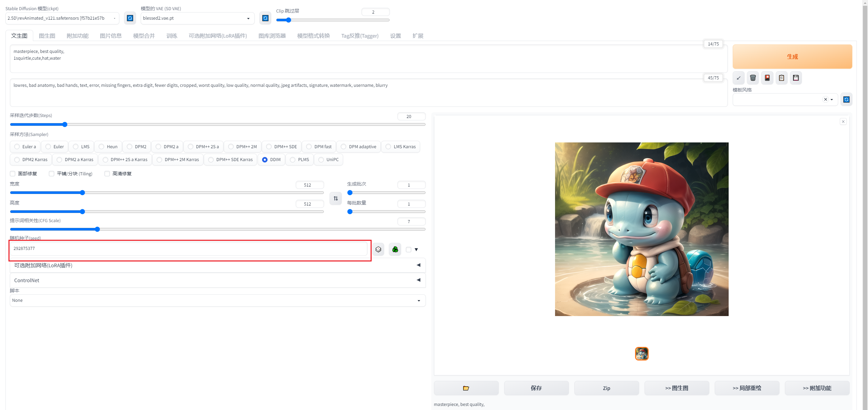Screen dimensions: 868x410
Task: Open the LoRA additional networks tab
Action: pyautogui.click(x=218, y=36)
